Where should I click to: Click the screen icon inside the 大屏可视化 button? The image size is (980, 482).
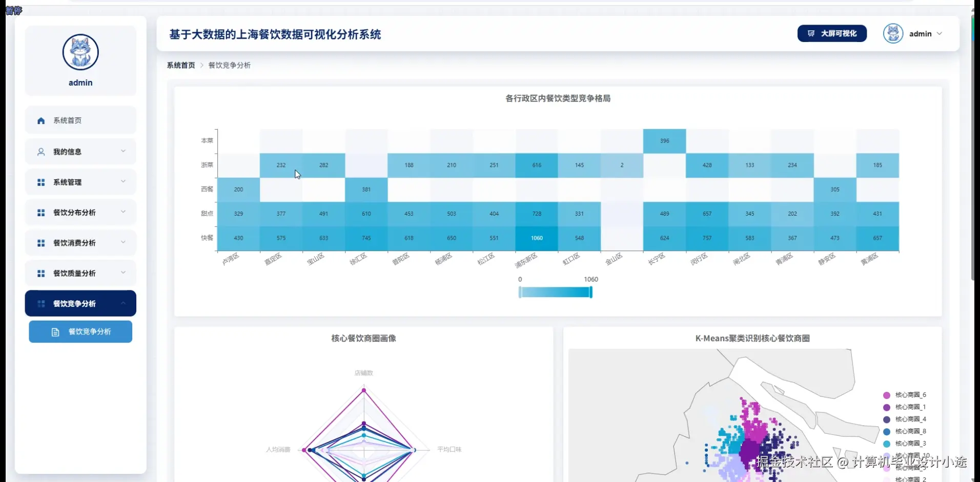(811, 33)
